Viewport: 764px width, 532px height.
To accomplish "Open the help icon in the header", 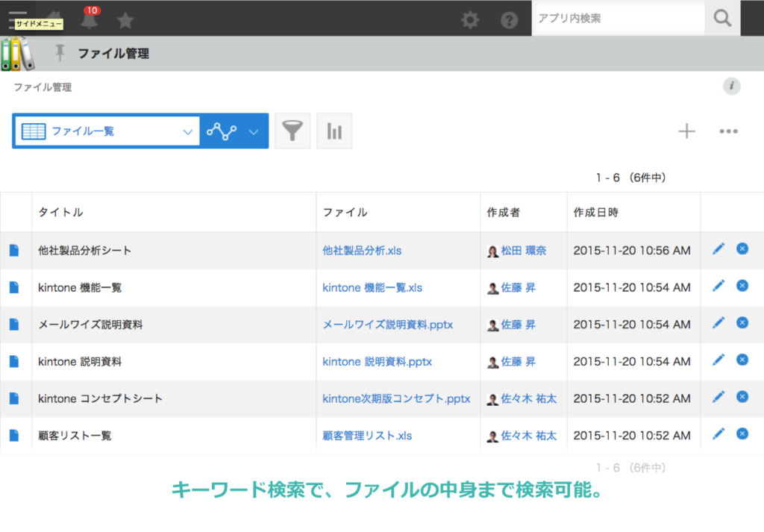I will (x=510, y=20).
